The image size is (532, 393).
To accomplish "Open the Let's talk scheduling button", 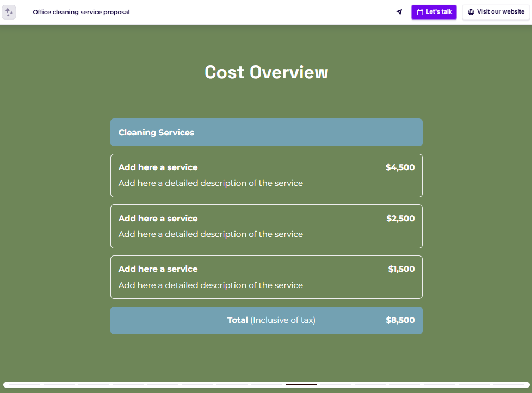I will click(434, 12).
